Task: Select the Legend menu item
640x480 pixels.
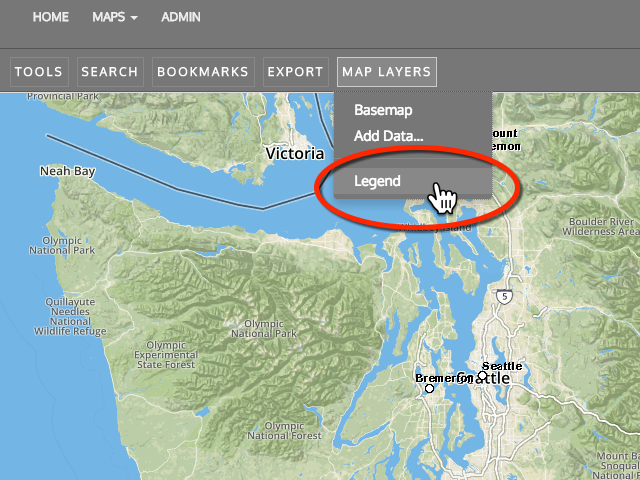Action: pyautogui.click(x=377, y=181)
